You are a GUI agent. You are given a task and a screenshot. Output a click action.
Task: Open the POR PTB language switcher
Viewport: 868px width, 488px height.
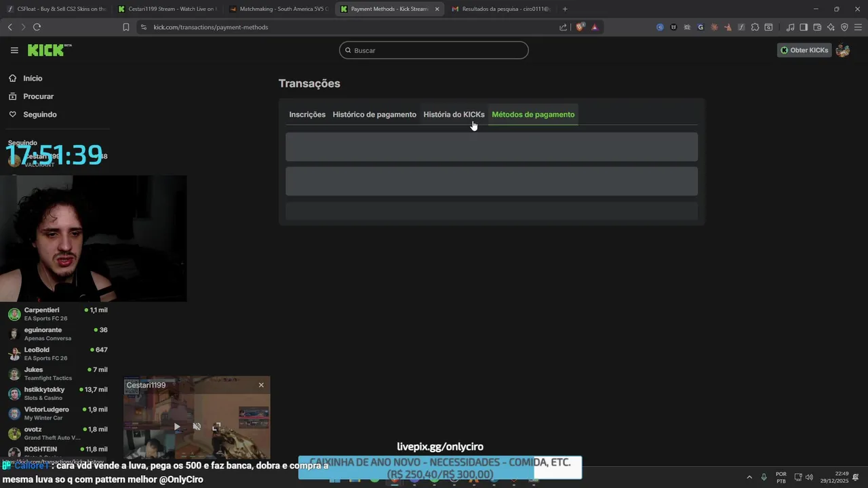click(781, 477)
